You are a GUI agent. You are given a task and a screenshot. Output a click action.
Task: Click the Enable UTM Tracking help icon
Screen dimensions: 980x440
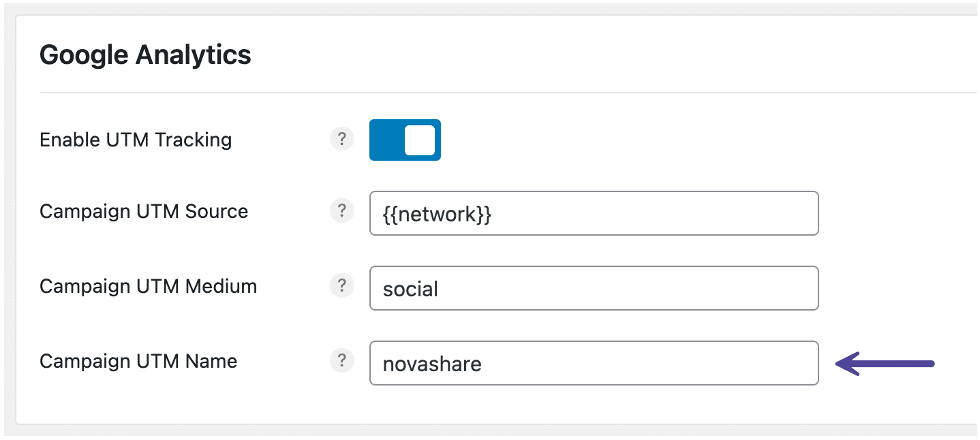click(x=341, y=139)
